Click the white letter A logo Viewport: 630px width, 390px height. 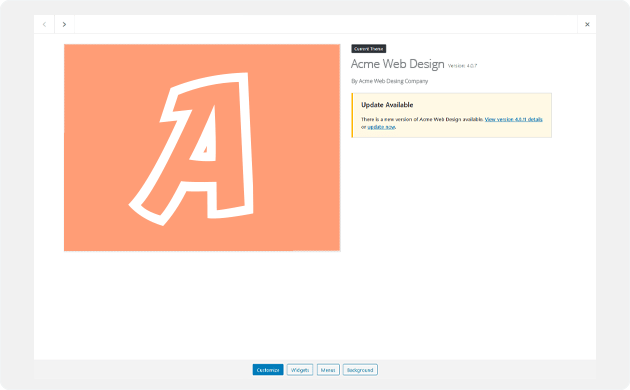click(x=192, y=149)
